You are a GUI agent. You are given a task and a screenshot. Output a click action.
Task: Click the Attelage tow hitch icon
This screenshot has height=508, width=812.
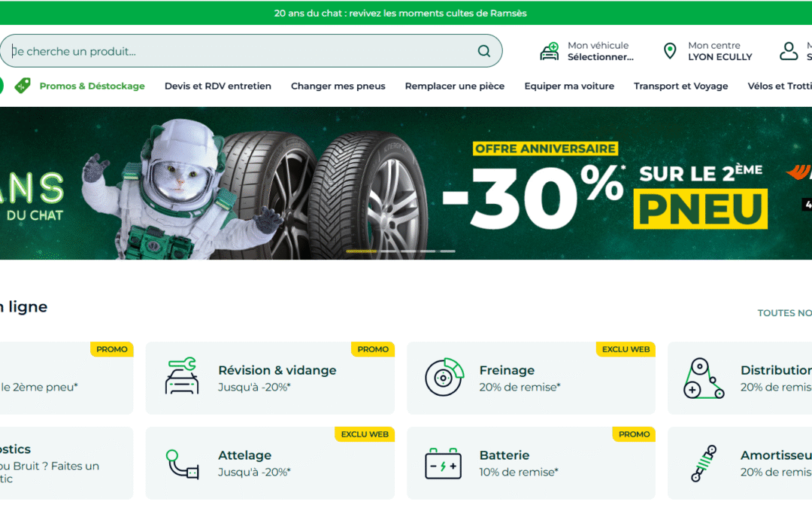[x=182, y=463]
